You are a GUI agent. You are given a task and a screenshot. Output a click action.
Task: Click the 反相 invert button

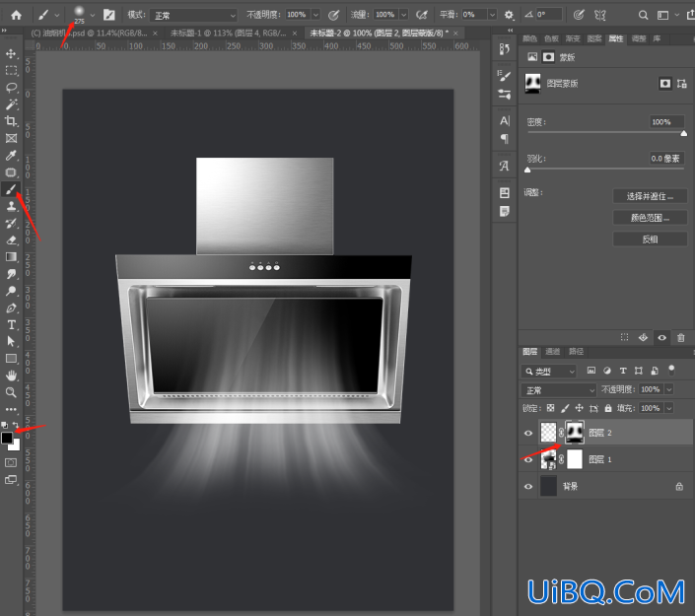[650, 240]
